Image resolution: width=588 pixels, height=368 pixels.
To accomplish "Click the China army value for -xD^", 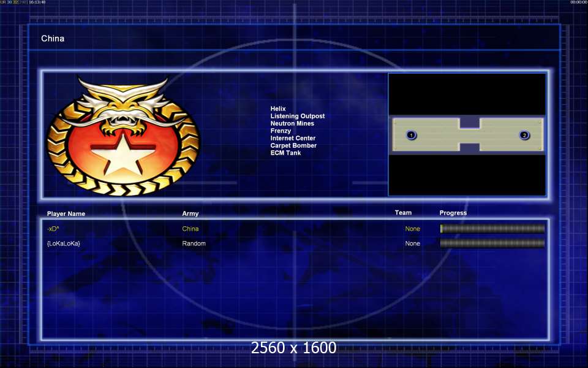I will (190, 229).
